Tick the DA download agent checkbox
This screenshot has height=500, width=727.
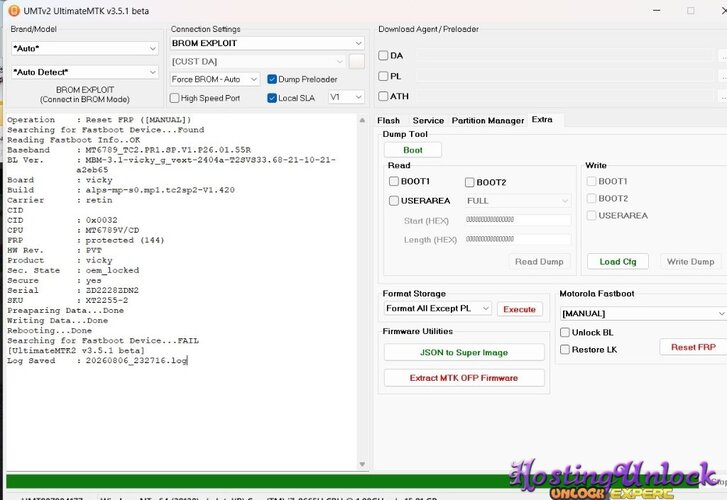(x=383, y=56)
